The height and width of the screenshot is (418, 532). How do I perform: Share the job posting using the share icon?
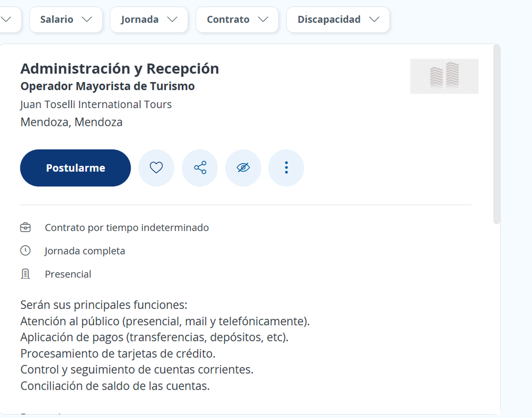tap(199, 168)
